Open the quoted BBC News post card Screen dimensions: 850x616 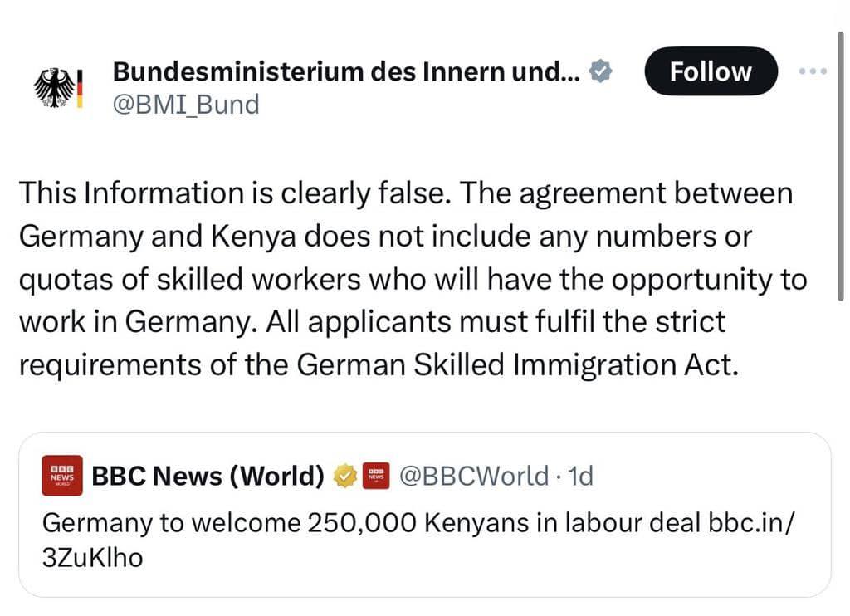point(423,573)
